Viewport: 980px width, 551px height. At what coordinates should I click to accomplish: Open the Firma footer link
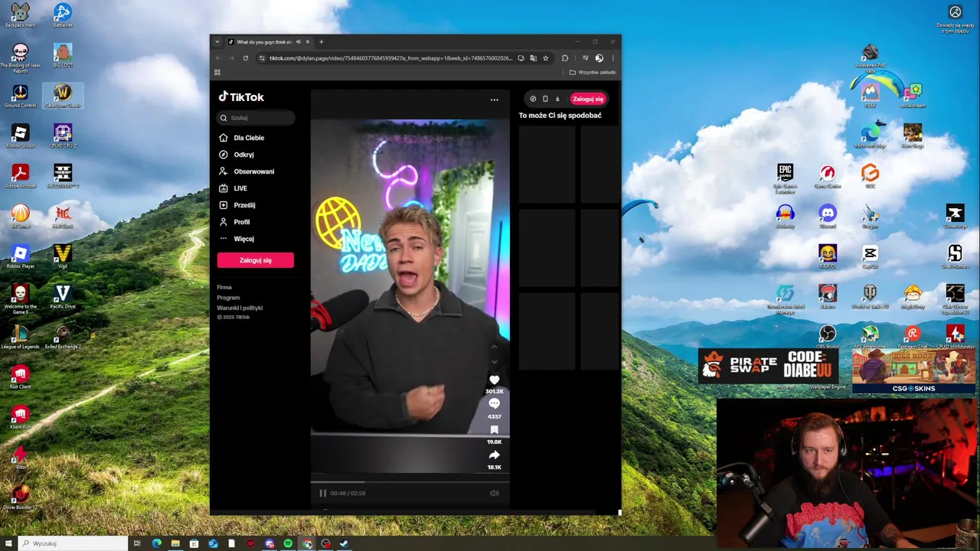[x=224, y=287]
